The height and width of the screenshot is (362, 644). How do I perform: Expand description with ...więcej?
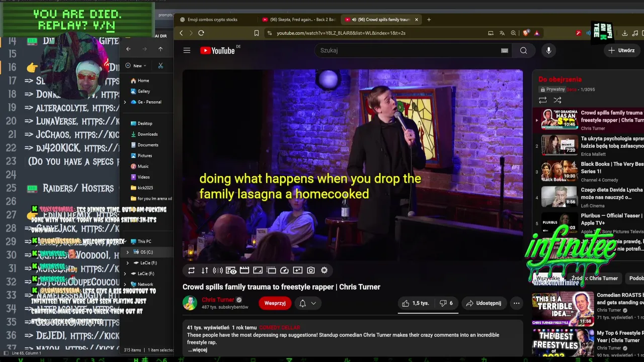tap(197, 349)
